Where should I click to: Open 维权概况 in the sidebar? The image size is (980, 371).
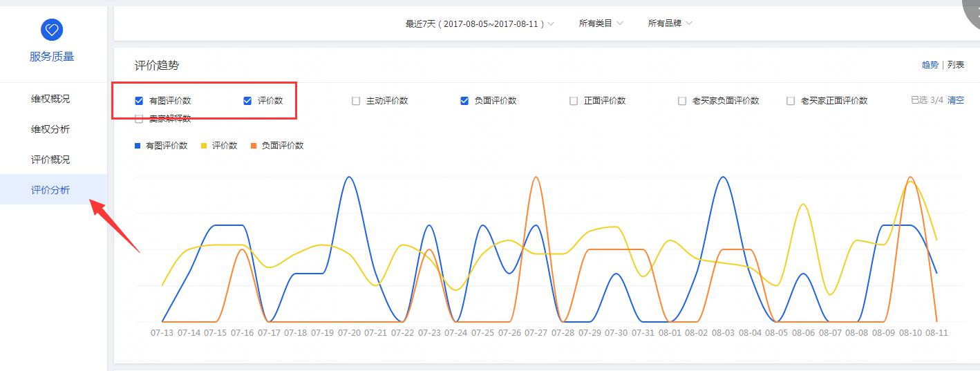pos(50,99)
